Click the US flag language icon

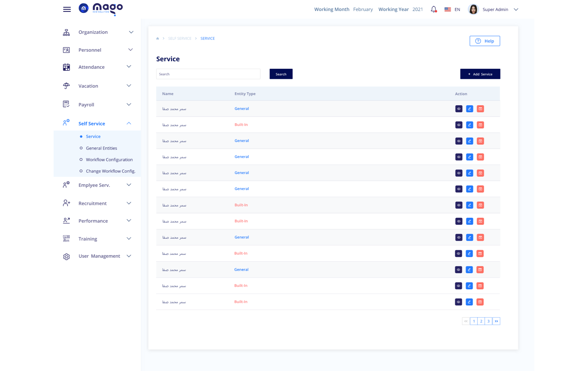(x=447, y=9)
